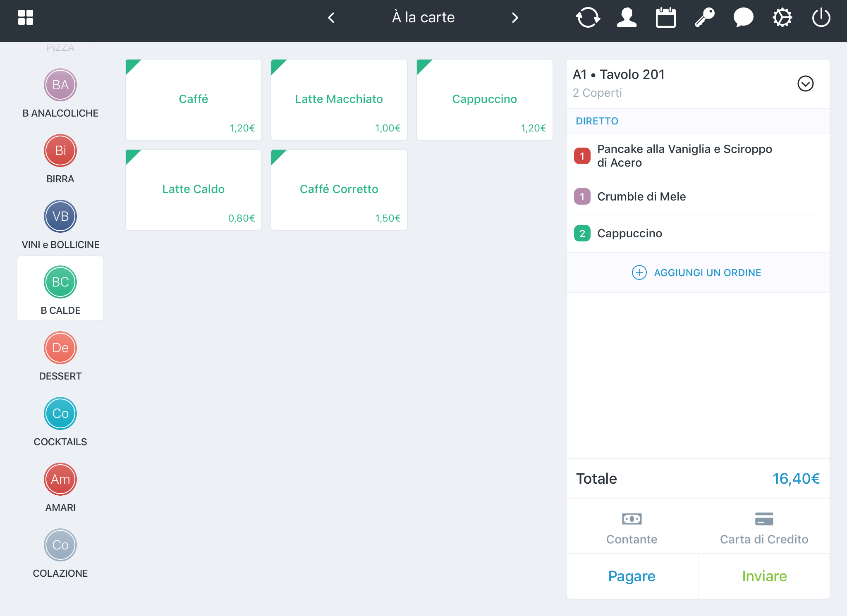Viewport: 847px width, 616px height.
Task: Open the chat messages icon
Action: [743, 18]
